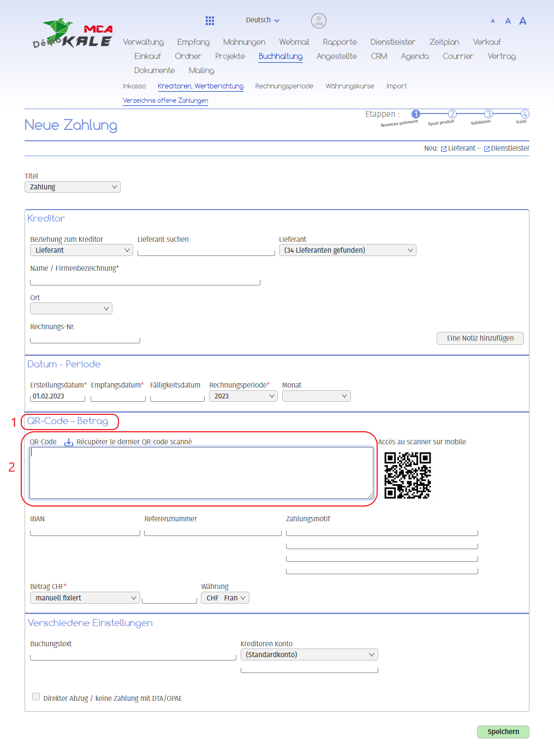554x756 pixels.
Task: Open Dienstleister via its external-link icon
Action: coord(486,148)
